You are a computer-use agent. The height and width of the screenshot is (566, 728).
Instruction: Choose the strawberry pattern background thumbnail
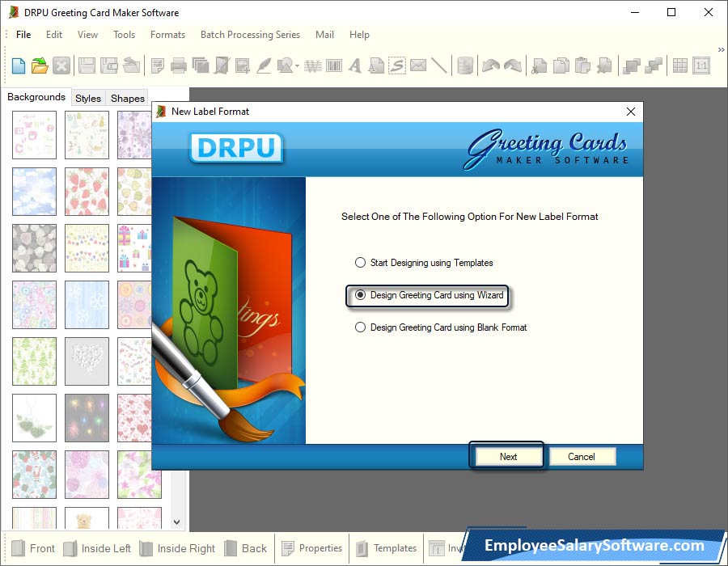coord(87,192)
